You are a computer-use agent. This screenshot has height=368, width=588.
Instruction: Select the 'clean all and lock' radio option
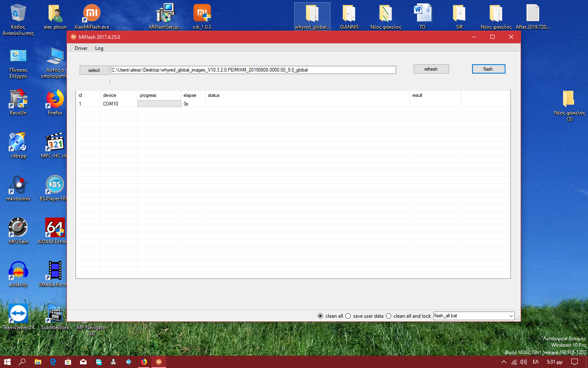389,316
